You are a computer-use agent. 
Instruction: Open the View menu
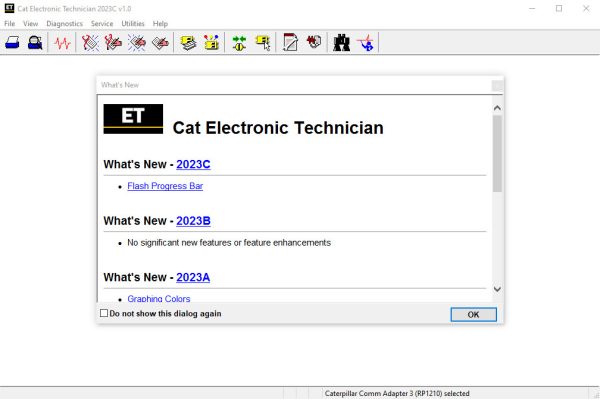coord(31,24)
